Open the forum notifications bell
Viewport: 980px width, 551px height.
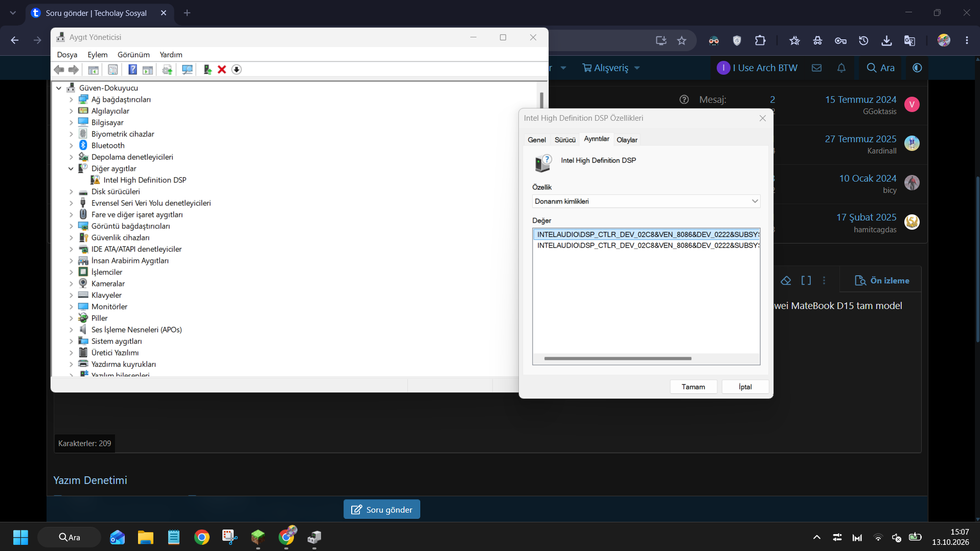click(x=841, y=68)
